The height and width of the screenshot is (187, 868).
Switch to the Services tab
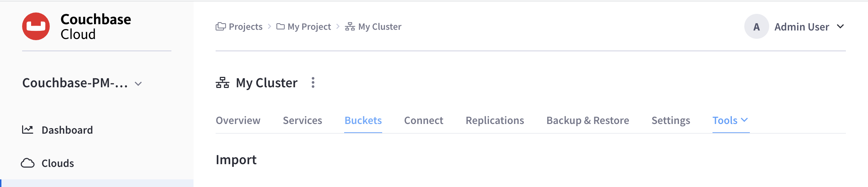click(302, 120)
